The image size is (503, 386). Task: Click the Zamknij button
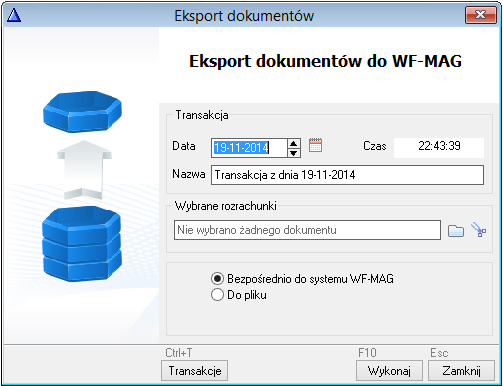pos(461,371)
